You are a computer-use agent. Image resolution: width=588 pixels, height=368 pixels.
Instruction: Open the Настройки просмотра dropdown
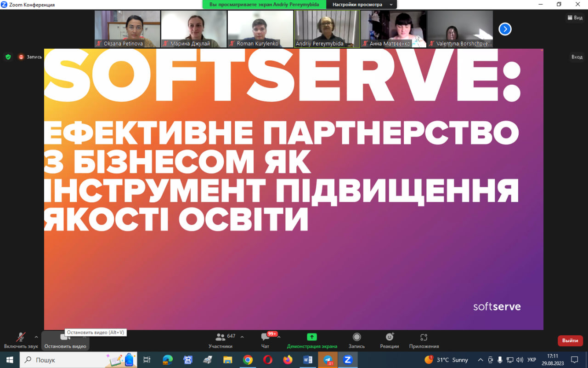tap(362, 4)
